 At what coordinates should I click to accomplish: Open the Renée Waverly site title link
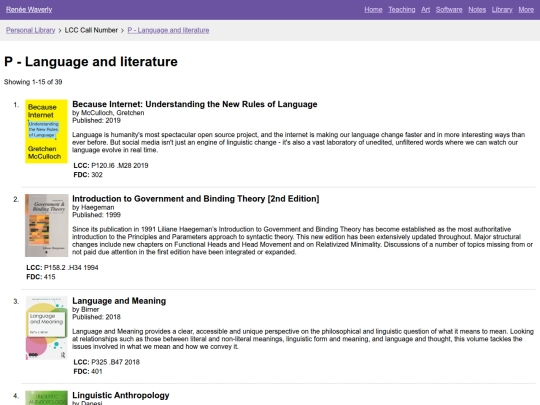tap(29, 10)
